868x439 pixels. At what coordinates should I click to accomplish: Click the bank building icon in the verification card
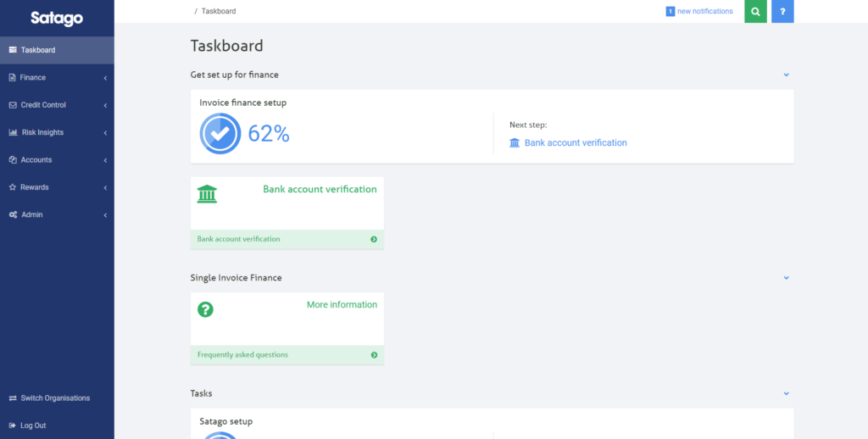pyautogui.click(x=206, y=194)
